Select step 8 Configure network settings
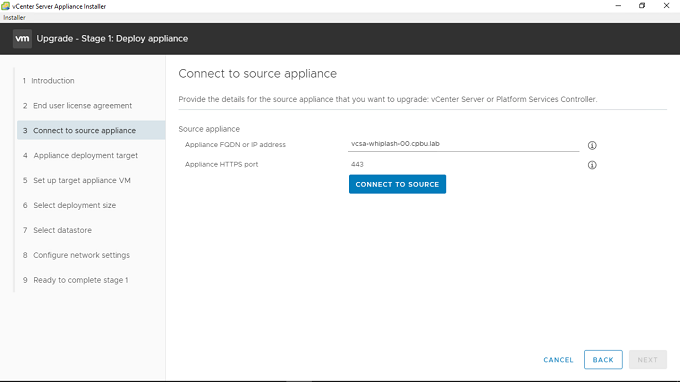 pyautogui.click(x=76, y=255)
